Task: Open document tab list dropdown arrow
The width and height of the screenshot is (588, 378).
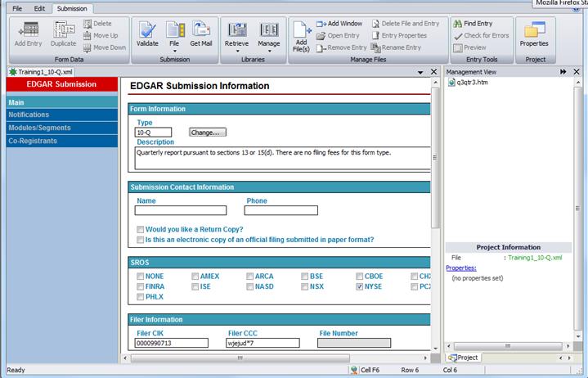Action: (420, 72)
